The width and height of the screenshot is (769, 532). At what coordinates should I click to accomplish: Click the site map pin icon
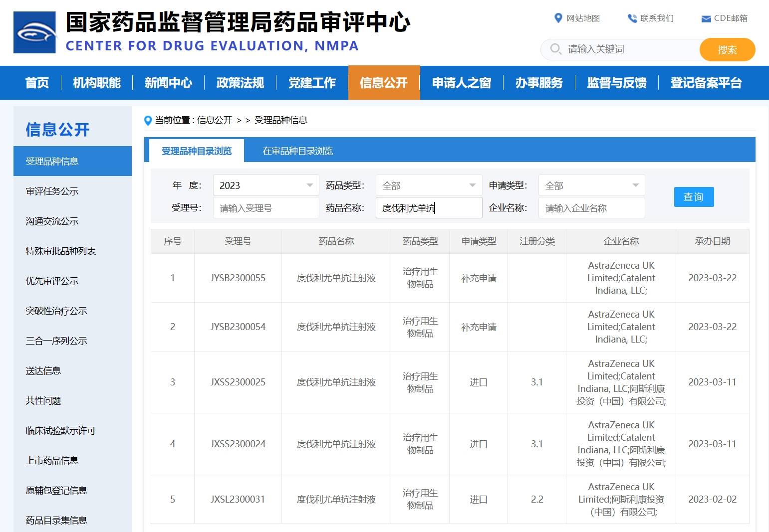click(558, 18)
